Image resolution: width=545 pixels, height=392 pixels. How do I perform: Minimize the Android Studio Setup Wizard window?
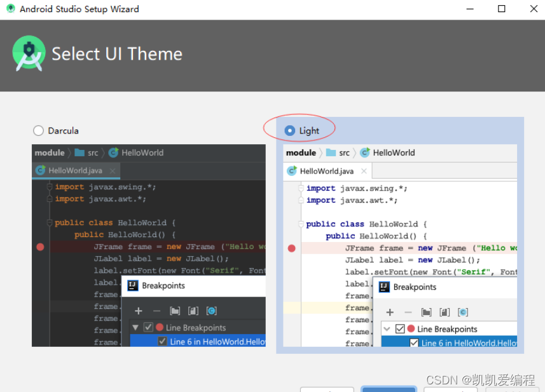tap(470, 9)
